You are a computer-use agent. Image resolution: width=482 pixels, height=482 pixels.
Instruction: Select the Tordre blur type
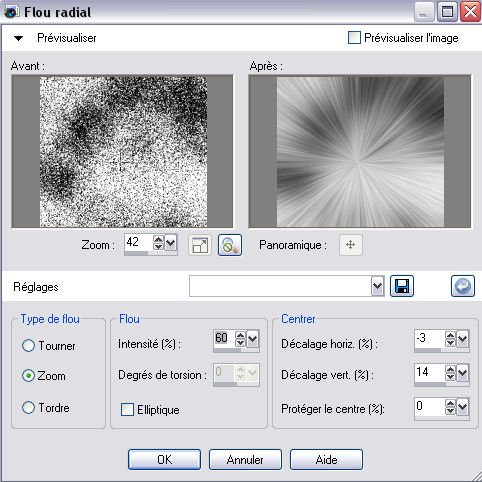(x=28, y=408)
